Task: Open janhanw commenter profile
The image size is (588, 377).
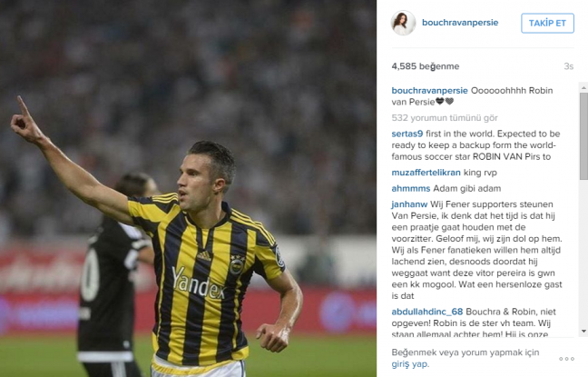Action: pyautogui.click(x=409, y=204)
